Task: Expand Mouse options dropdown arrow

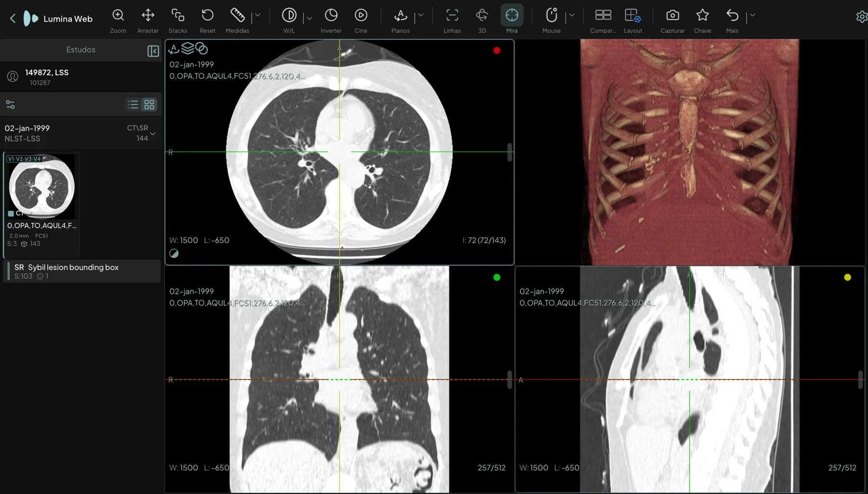Action: 572,15
